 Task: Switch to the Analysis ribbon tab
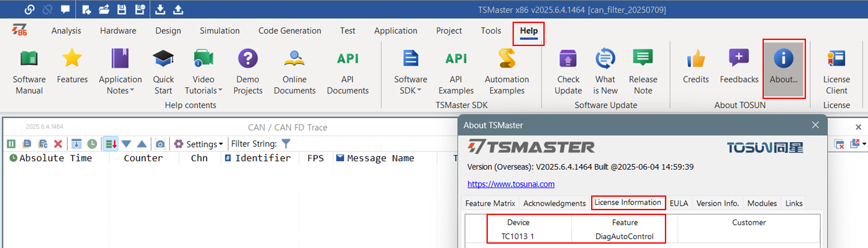point(66,31)
